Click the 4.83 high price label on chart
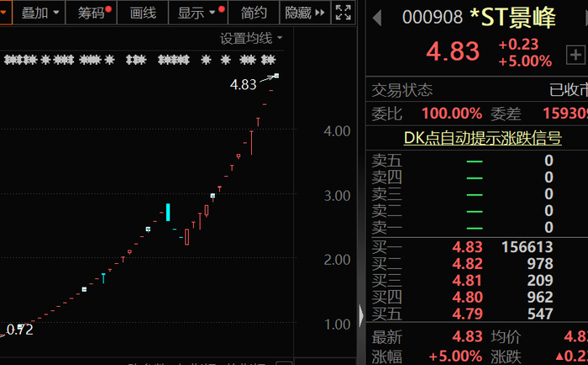This screenshot has height=365, width=588. [x=243, y=84]
